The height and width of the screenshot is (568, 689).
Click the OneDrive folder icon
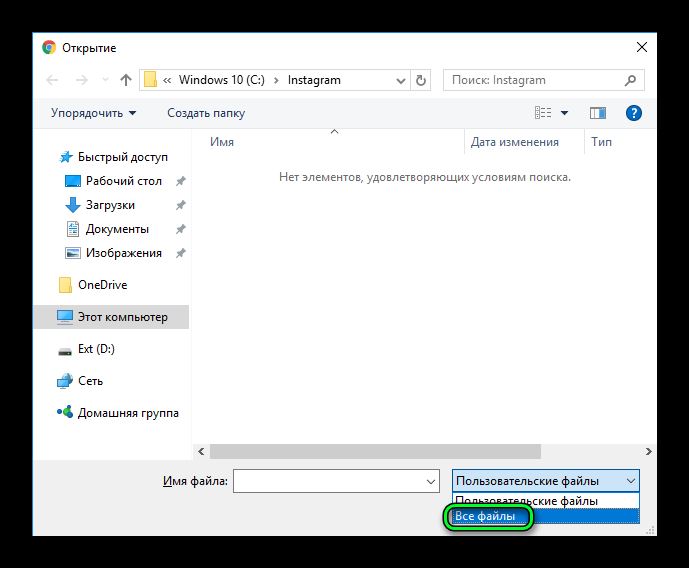65,285
